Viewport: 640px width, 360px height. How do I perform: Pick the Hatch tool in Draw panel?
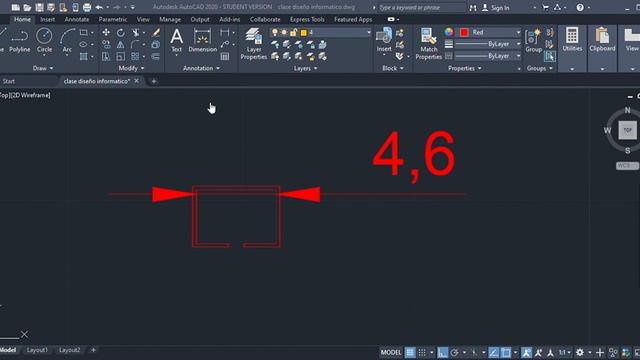83,56
